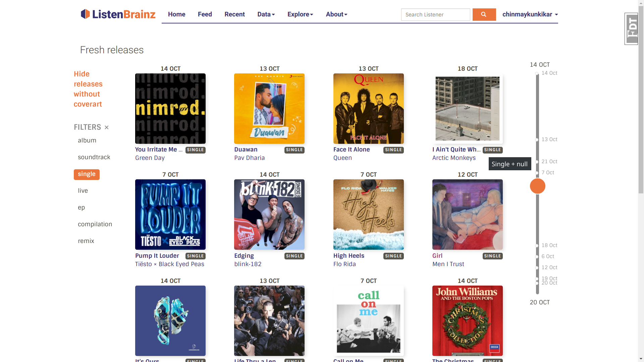The width and height of the screenshot is (644, 362).
Task: Open the You Irritate Me release link
Action: coord(159,149)
